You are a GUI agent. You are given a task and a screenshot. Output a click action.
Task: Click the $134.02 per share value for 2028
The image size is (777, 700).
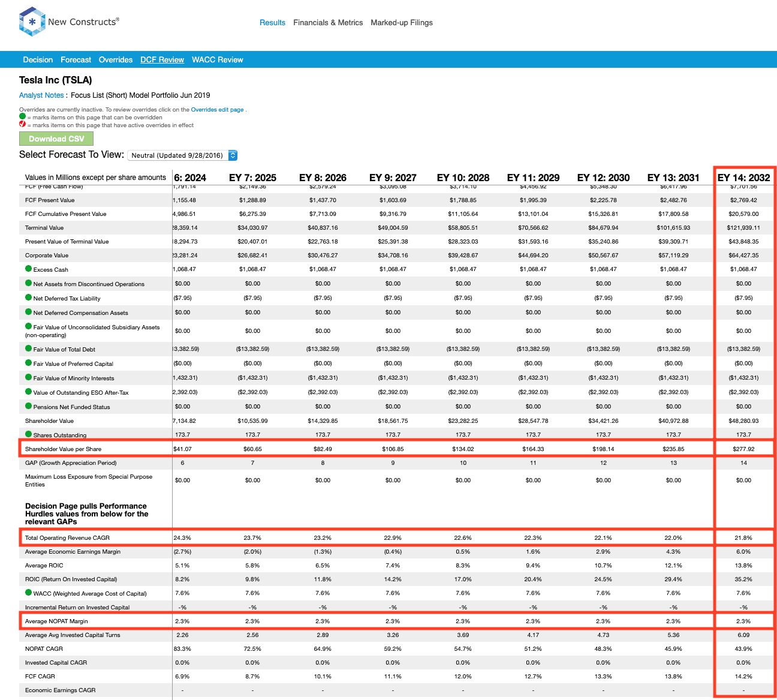(x=463, y=449)
